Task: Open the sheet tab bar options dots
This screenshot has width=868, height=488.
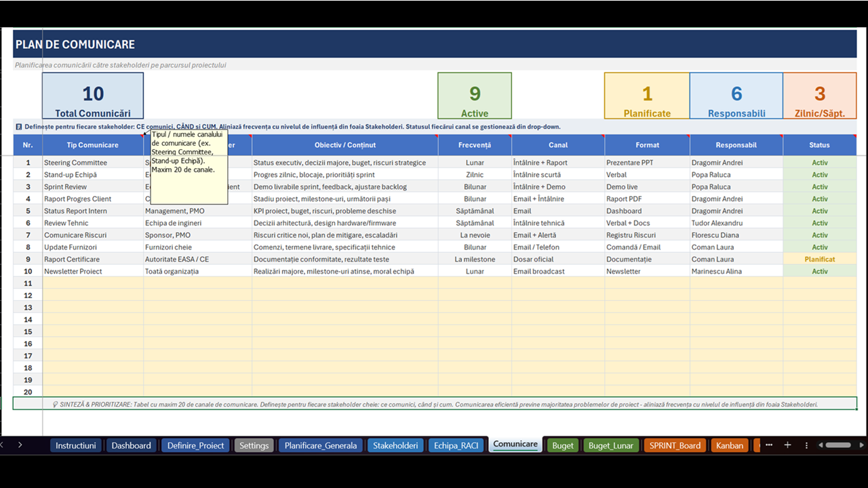Action: pyautogui.click(x=806, y=445)
